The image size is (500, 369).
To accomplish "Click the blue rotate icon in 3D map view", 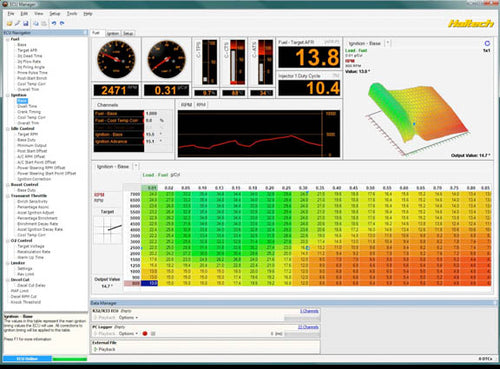I will (487, 43).
